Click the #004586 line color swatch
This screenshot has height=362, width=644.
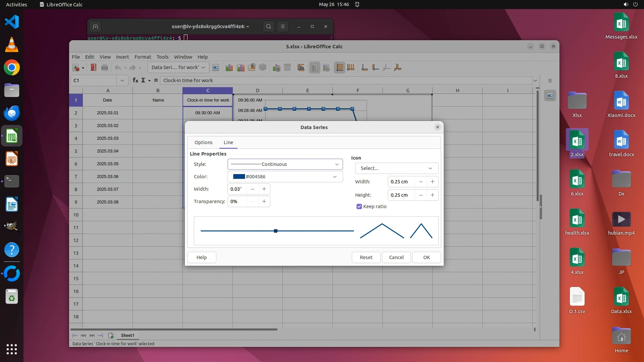pyautogui.click(x=239, y=177)
